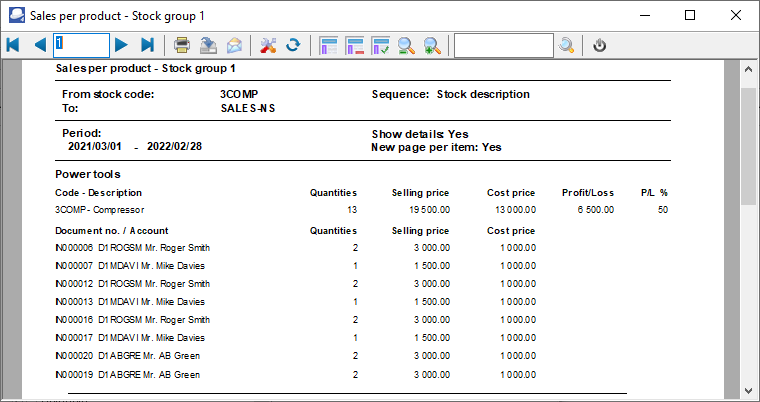This screenshot has width=760, height=402.
Task: Click the search text field in toolbar
Action: tap(503, 45)
